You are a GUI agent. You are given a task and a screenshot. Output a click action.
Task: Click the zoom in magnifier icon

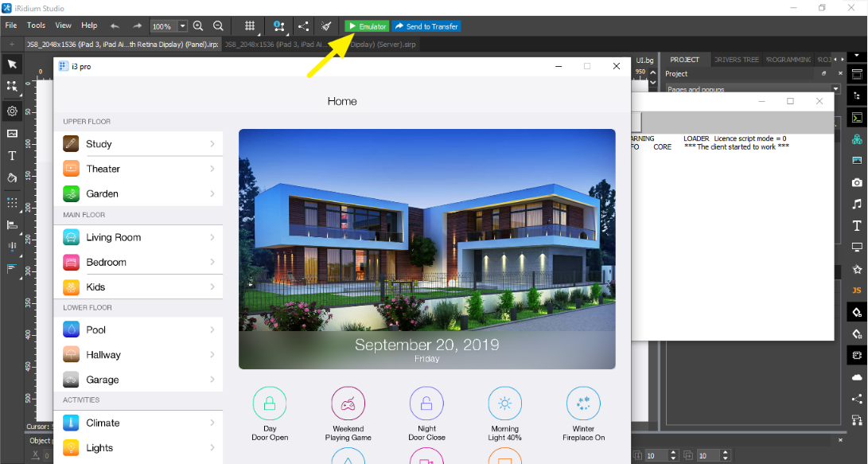[199, 26]
